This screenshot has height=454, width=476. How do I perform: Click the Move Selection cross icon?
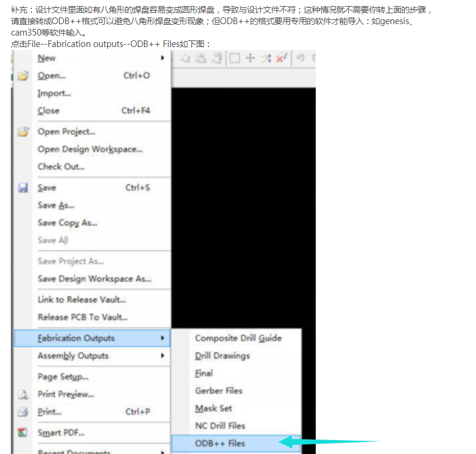(250, 58)
